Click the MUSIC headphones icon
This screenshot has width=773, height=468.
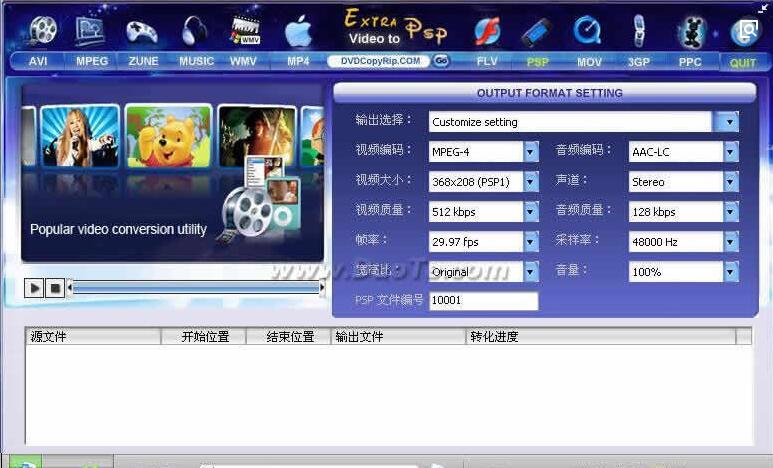(194, 31)
